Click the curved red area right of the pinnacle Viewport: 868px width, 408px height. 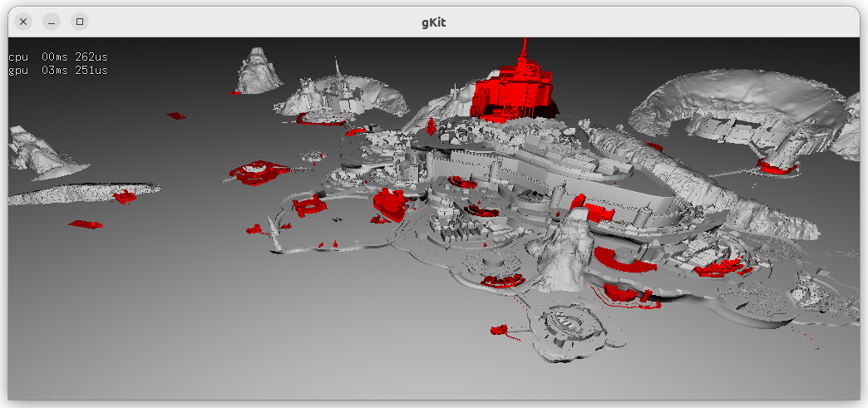628,263
